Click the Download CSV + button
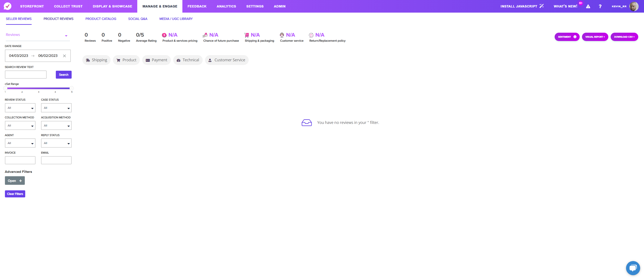This screenshot has height=279, width=644. point(624,37)
